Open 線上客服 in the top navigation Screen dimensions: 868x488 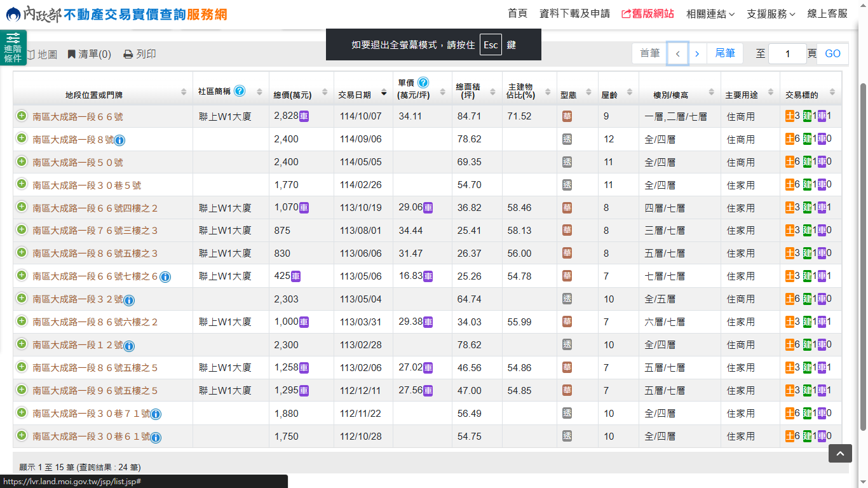[827, 14]
